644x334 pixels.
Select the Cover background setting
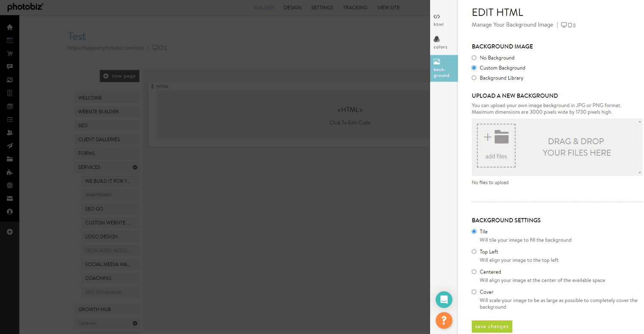[x=474, y=292]
